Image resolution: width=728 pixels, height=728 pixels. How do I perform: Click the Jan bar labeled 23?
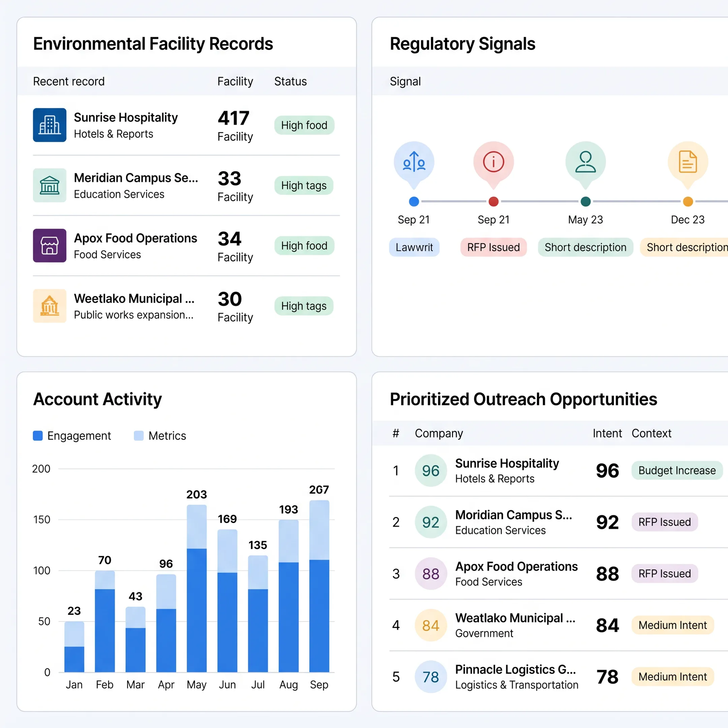tap(74, 647)
